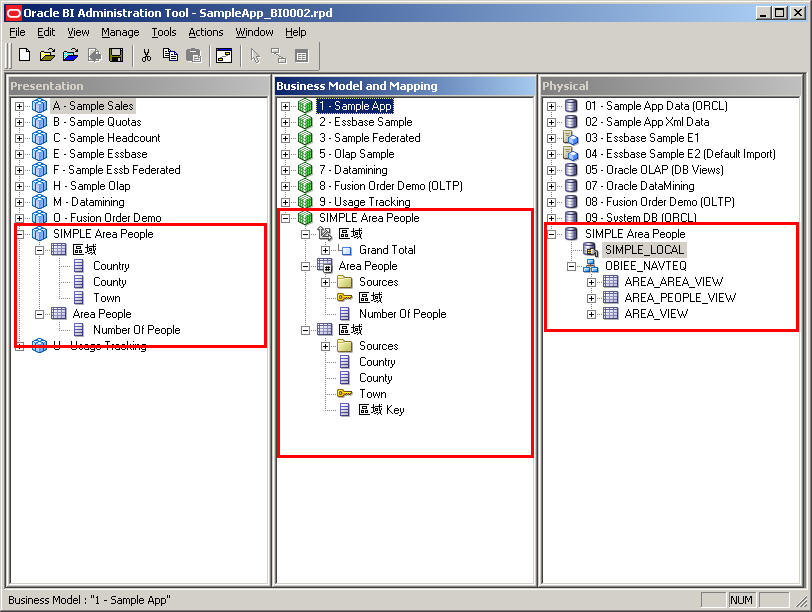Click the Open offline folder icon
812x612 pixels.
47,55
